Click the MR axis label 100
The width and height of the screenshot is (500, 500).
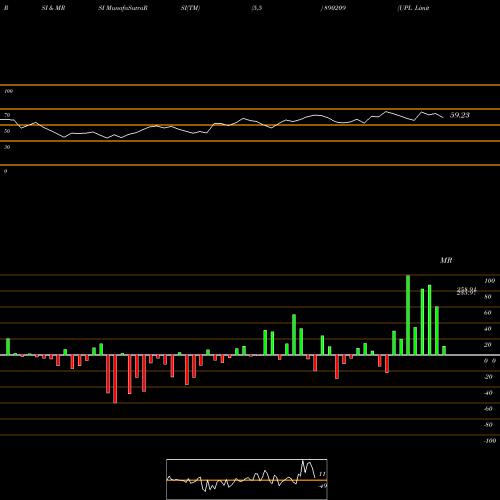(x=489, y=281)
